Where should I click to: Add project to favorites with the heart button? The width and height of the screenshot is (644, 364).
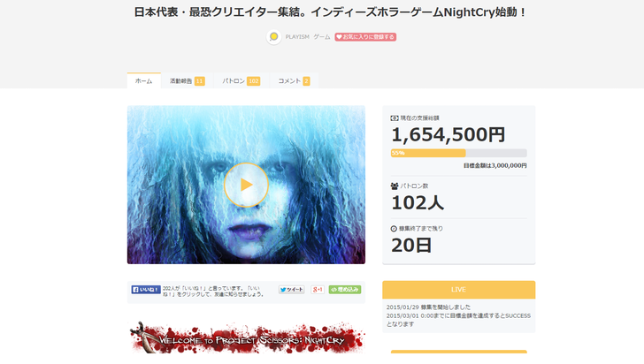point(365,37)
